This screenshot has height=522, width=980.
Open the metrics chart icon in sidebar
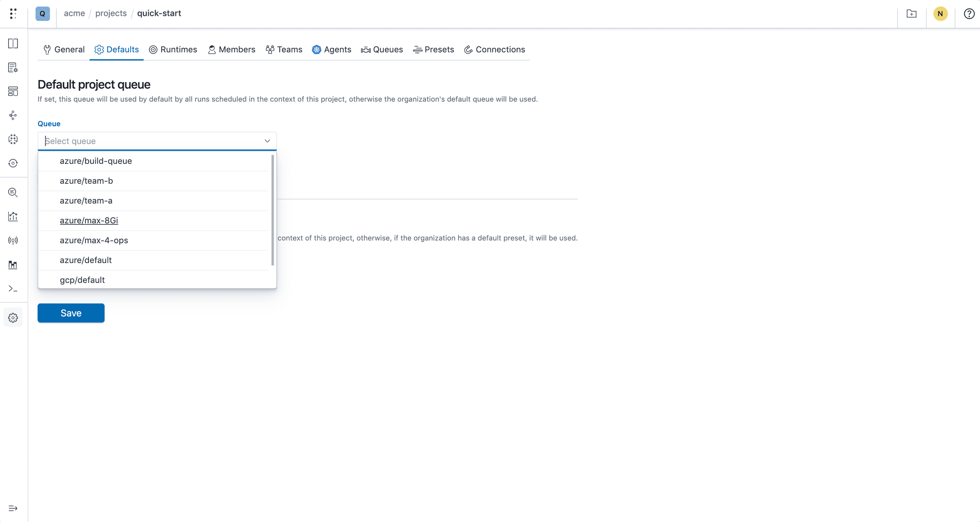(x=13, y=216)
